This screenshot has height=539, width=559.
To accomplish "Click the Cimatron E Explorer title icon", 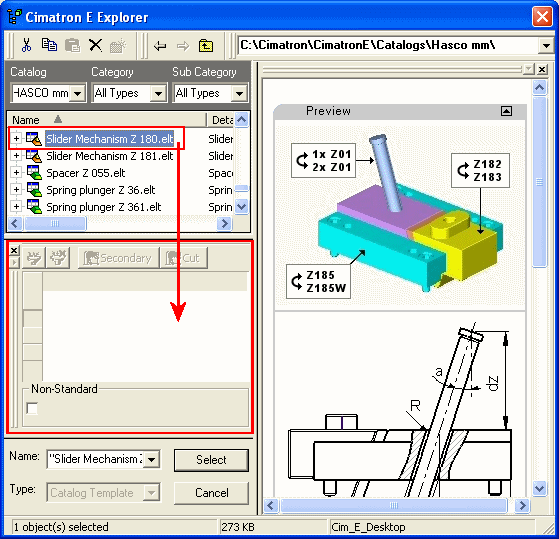I will click(x=14, y=17).
